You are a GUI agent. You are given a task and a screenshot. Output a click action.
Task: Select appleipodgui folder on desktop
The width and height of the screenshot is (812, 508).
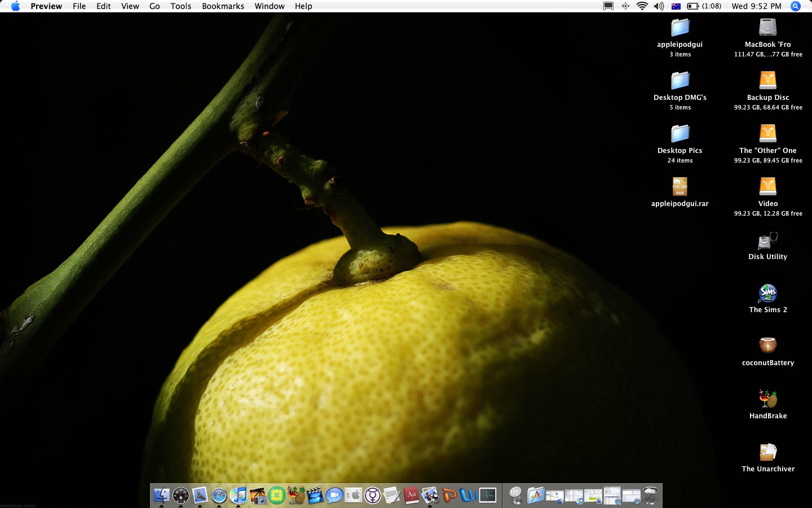pyautogui.click(x=680, y=37)
